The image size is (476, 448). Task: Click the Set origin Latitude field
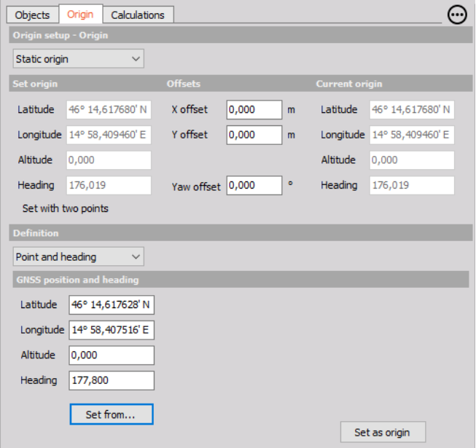point(109,109)
